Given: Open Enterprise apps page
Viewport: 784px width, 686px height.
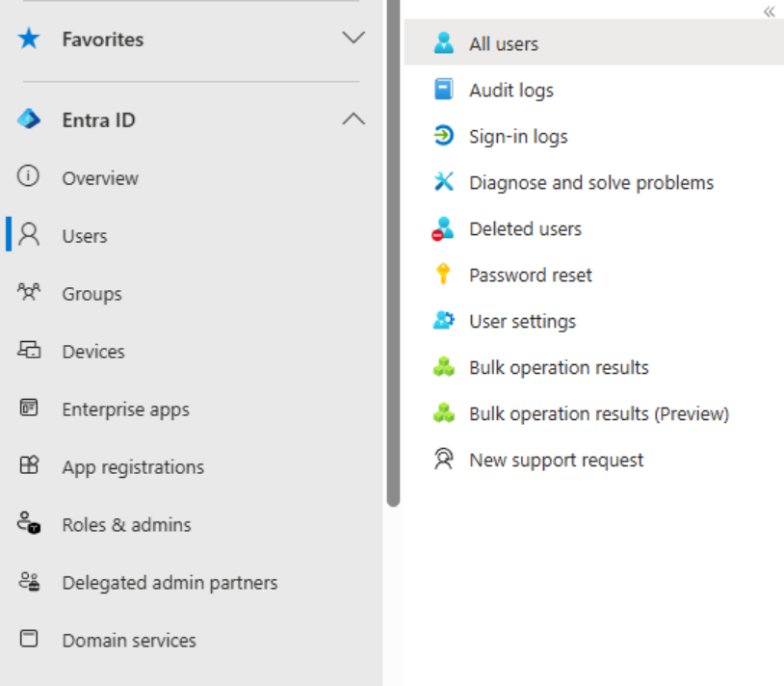Looking at the screenshot, I should click(125, 409).
